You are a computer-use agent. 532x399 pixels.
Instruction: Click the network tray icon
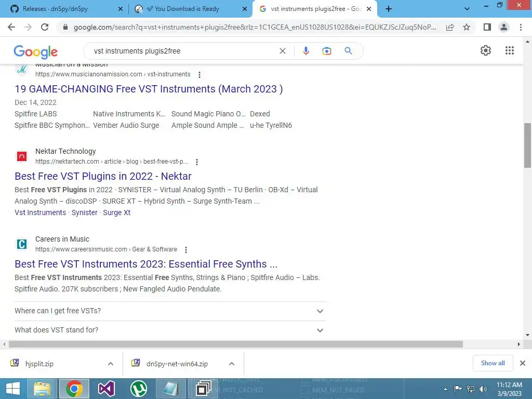[x=471, y=389]
